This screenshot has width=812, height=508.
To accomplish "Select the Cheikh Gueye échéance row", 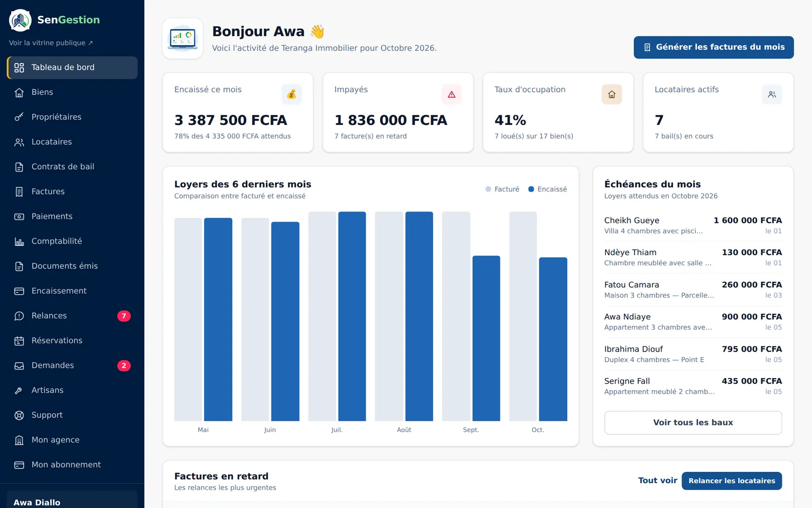I will click(693, 226).
